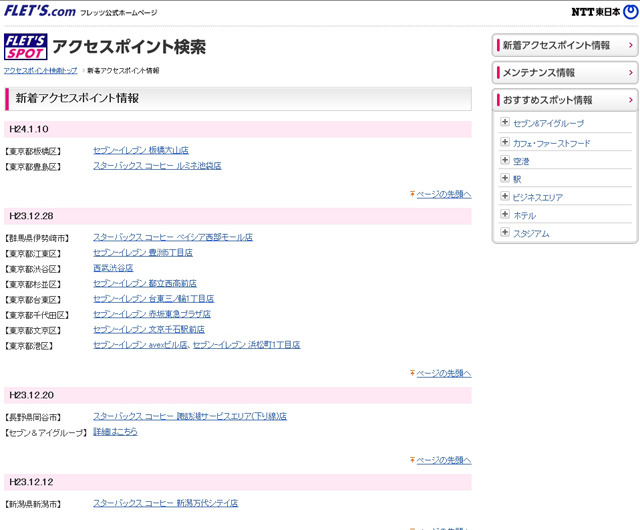Image resolution: width=640 pixels, height=530 pixels.
Task: Click the H23.12.28 date heading
Action: click(31, 216)
